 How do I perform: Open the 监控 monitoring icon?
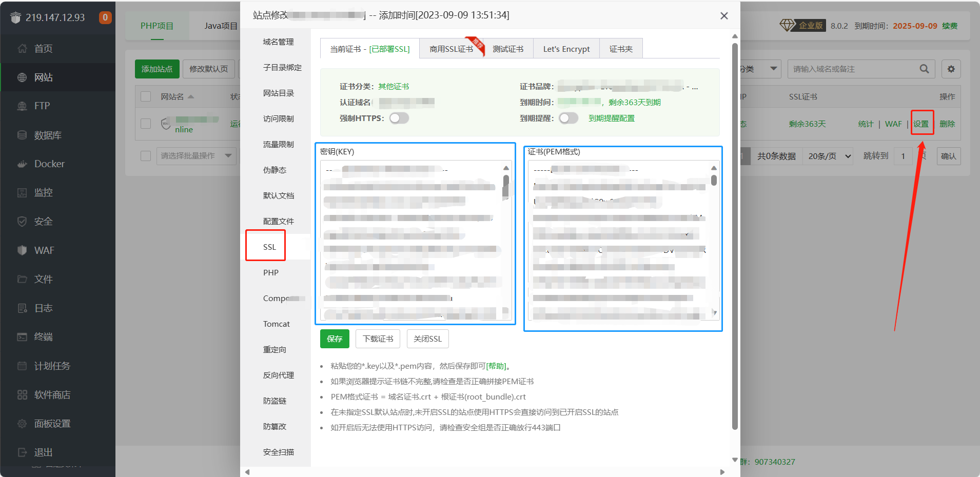coord(22,193)
